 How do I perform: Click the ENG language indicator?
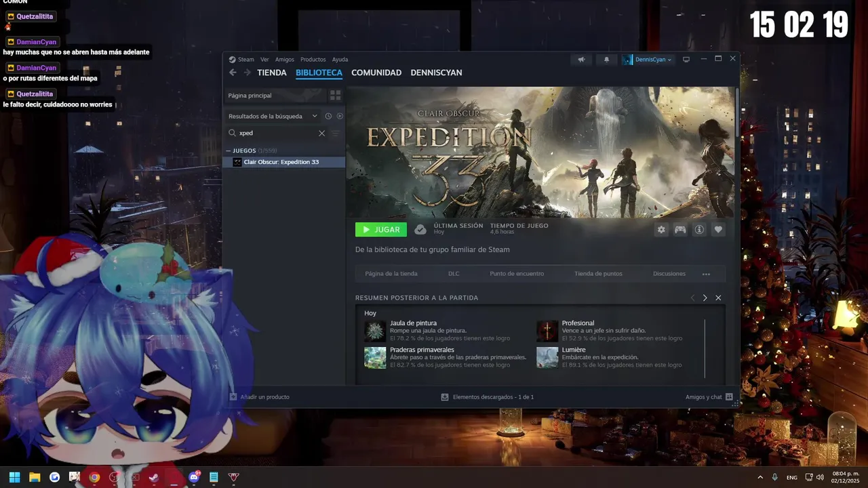point(791,478)
